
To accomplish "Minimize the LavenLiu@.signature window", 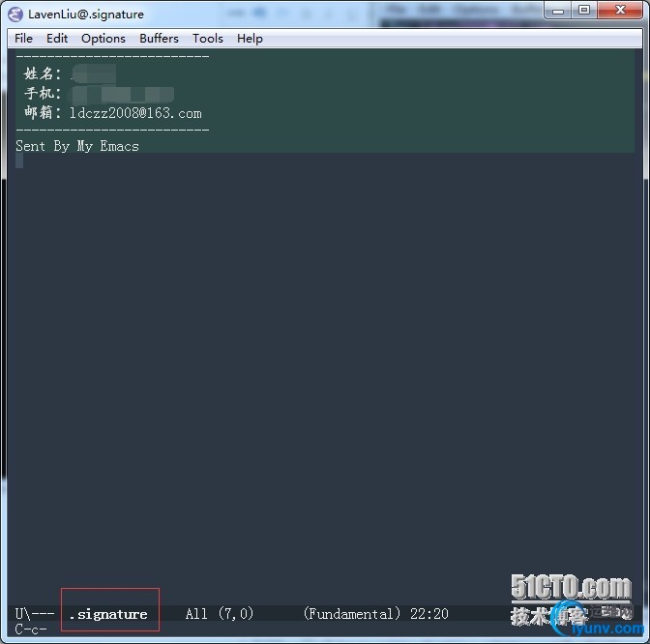I will [x=558, y=11].
